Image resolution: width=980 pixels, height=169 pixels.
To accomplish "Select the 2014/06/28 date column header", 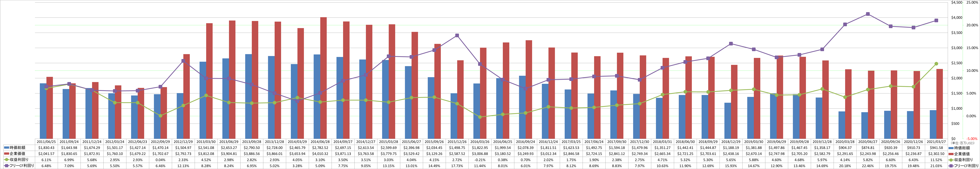I will [x=320, y=142].
